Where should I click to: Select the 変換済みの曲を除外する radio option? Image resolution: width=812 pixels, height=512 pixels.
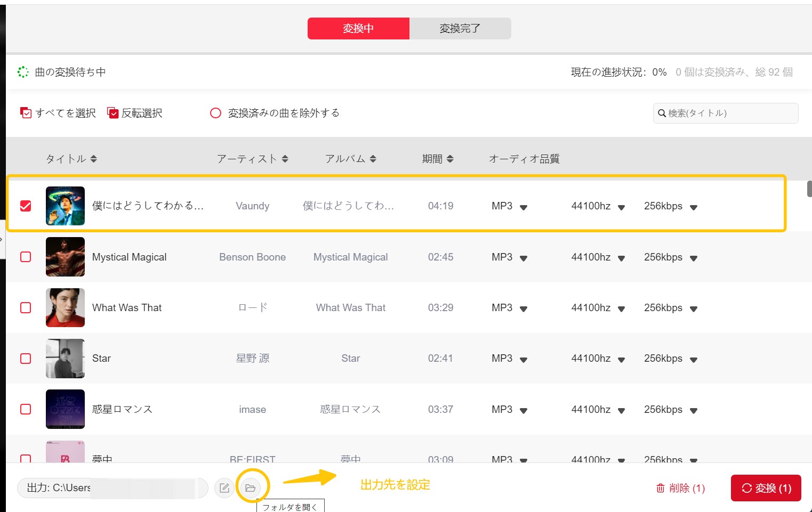215,113
